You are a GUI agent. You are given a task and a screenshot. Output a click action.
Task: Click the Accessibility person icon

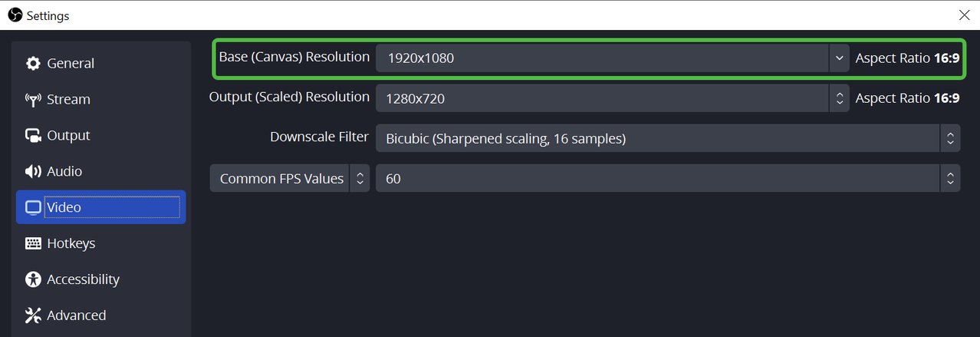(x=33, y=279)
